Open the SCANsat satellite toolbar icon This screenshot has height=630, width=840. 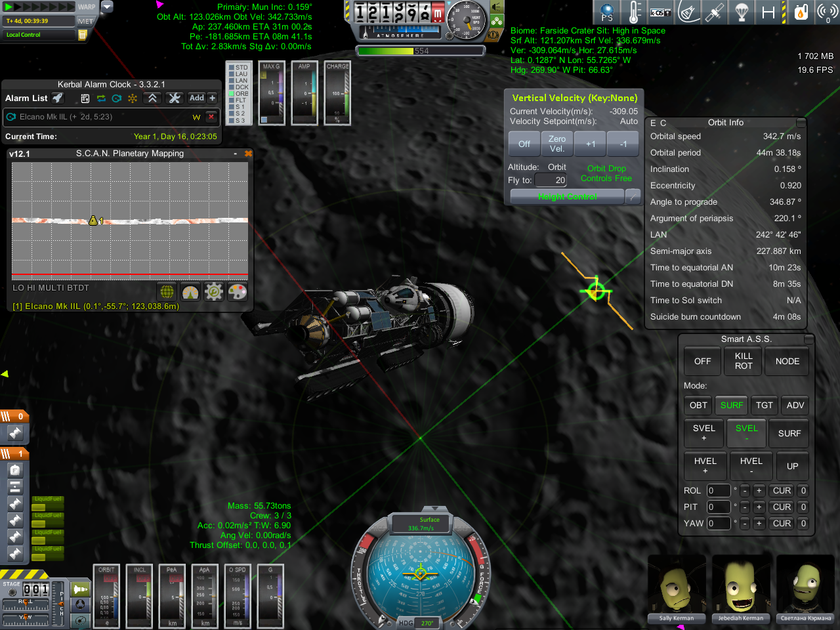pos(715,12)
